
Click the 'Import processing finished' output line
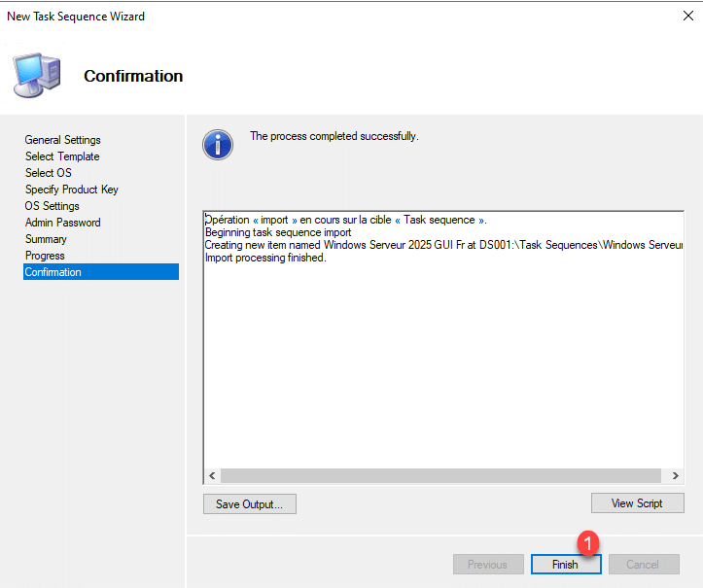[265, 258]
